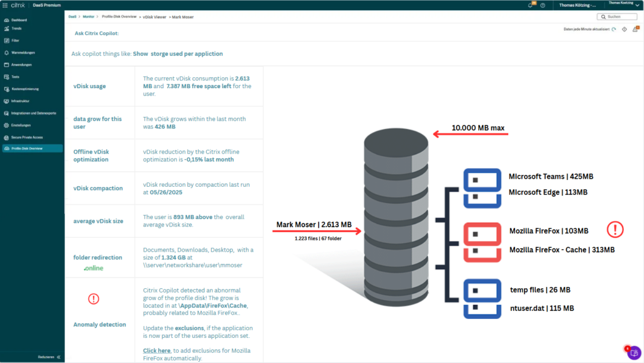Open the purple chat widget icon
644x363 pixels.
click(634, 352)
